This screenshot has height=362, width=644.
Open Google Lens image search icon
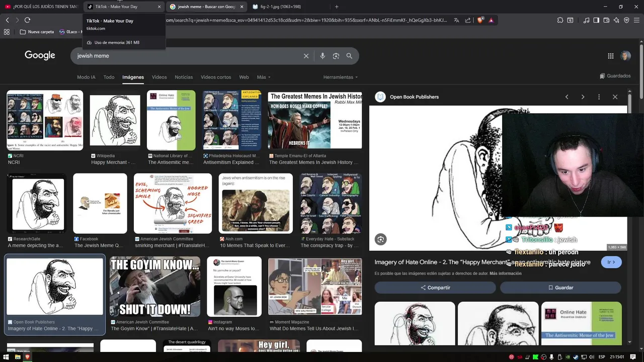click(x=336, y=56)
